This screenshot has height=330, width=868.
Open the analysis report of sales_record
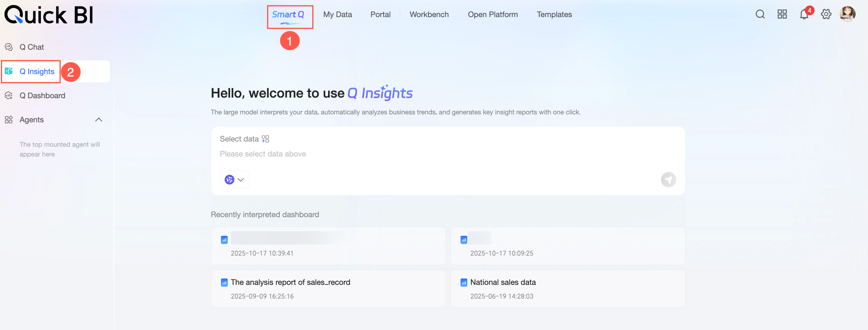(290, 282)
